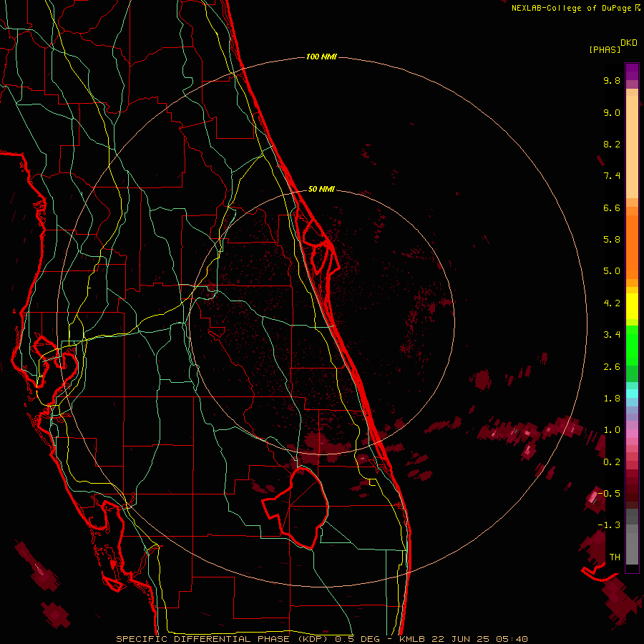Click the [PHAS] label above color scale
Viewport: 644px width, 644px height.
pos(605,49)
